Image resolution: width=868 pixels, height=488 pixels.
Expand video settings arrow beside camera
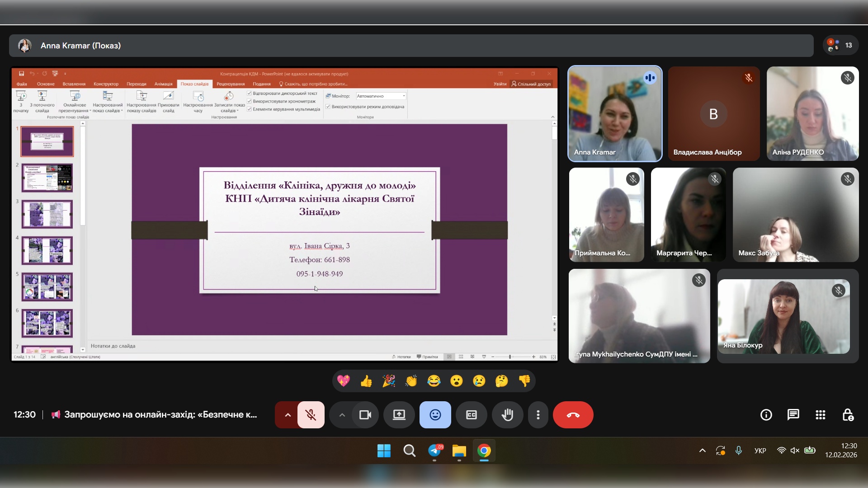pos(342,415)
